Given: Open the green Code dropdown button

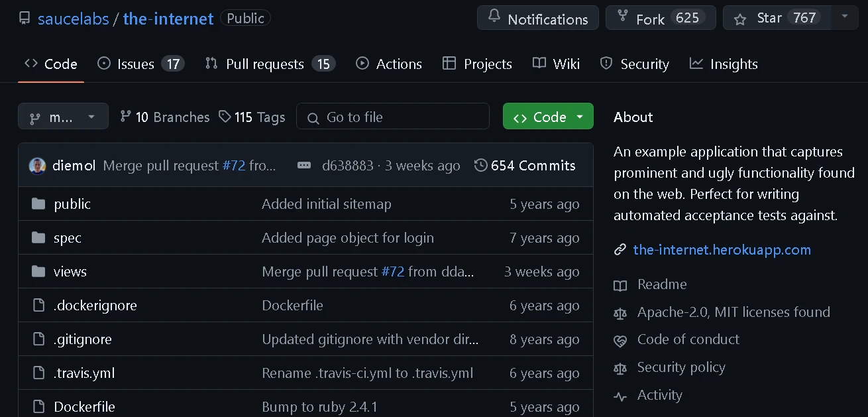Looking at the screenshot, I should coord(548,117).
